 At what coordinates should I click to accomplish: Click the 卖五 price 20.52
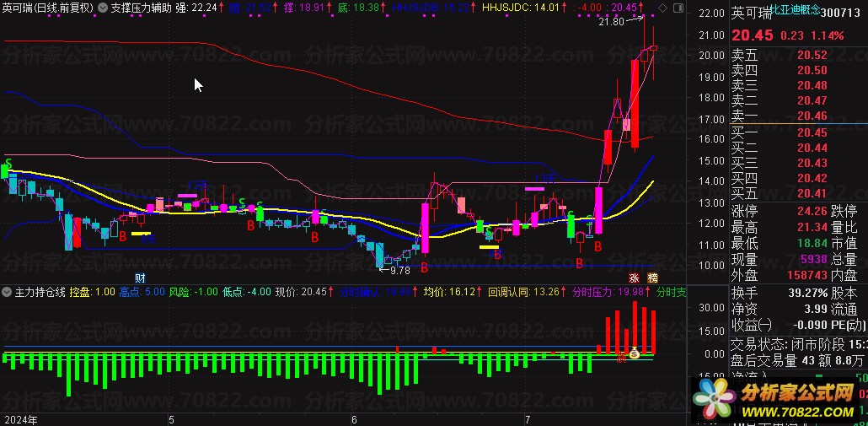(812, 54)
